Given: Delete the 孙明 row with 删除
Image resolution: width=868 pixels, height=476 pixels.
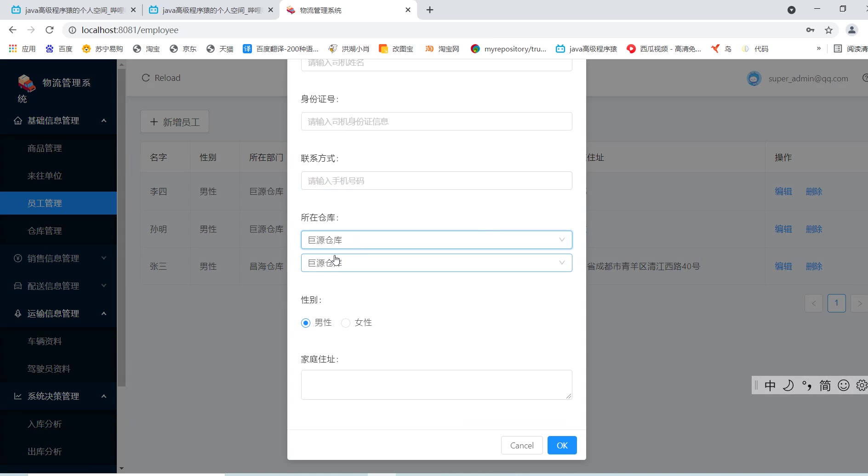Looking at the screenshot, I should 814,229.
